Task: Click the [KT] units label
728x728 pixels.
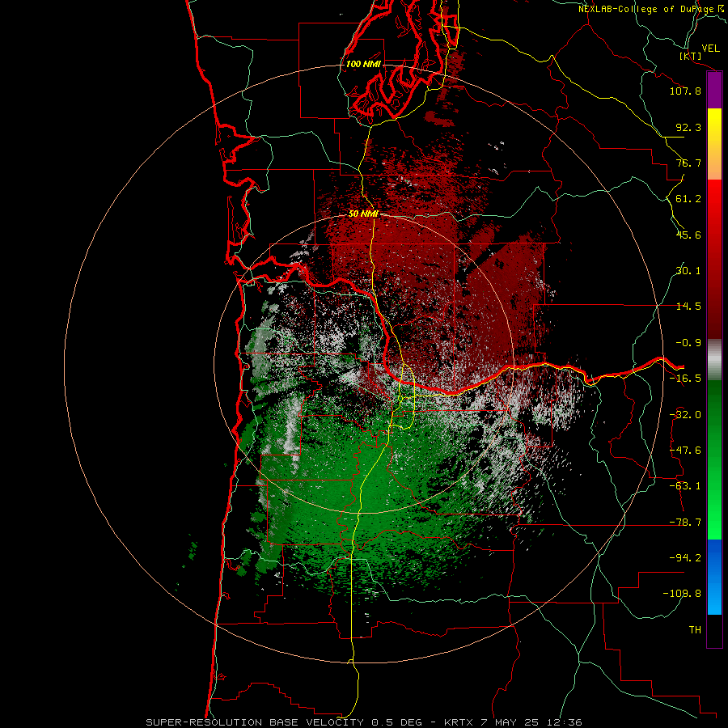Action: (x=691, y=56)
